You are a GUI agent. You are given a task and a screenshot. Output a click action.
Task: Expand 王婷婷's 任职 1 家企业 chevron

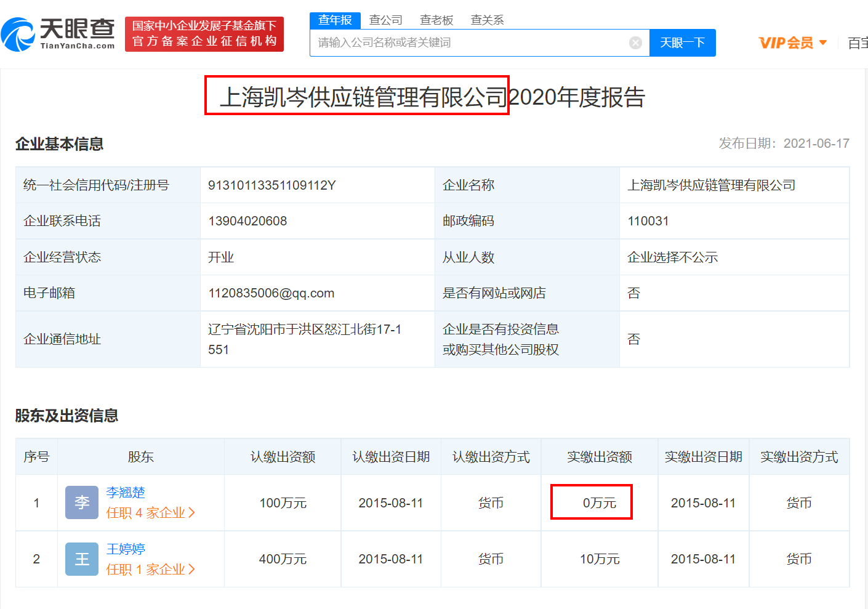coord(191,569)
